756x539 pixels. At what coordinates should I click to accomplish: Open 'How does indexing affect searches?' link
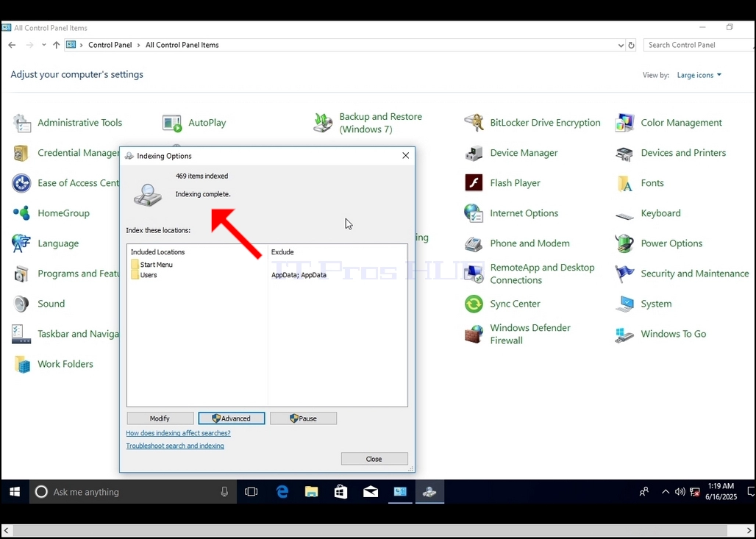tap(179, 433)
